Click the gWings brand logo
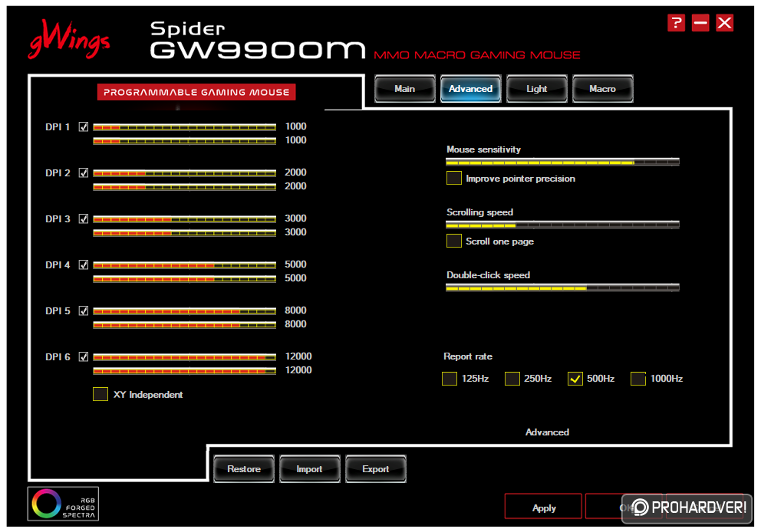This screenshot has height=532, width=761. click(x=69, y=40)
